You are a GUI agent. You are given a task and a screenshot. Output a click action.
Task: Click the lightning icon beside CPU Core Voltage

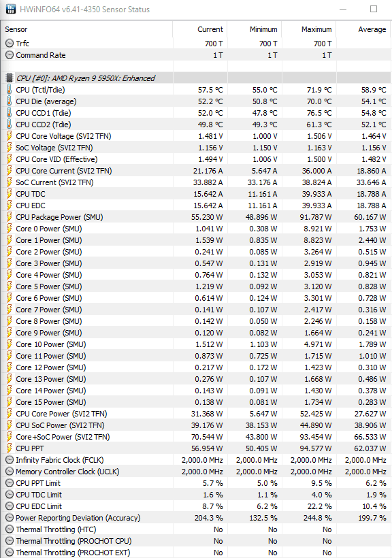tap(10, 136)
